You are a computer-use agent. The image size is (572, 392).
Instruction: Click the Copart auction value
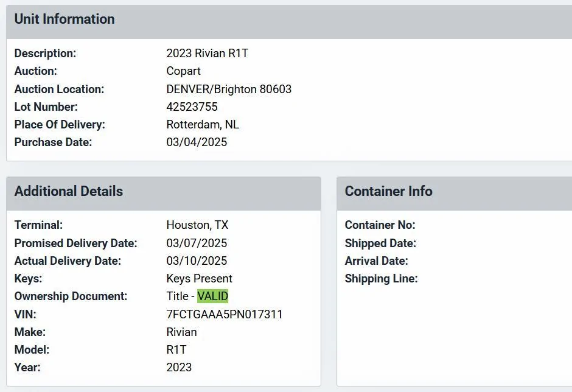coord(184,71)
